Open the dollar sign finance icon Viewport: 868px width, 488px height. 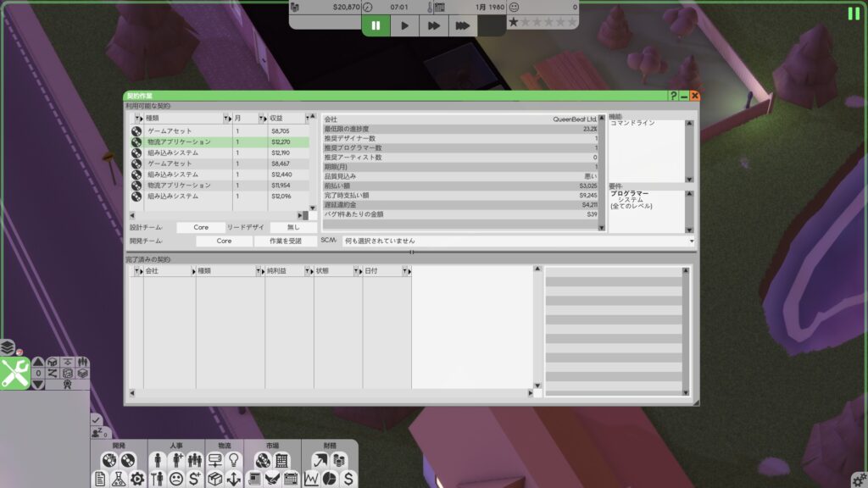click(348, 479)
